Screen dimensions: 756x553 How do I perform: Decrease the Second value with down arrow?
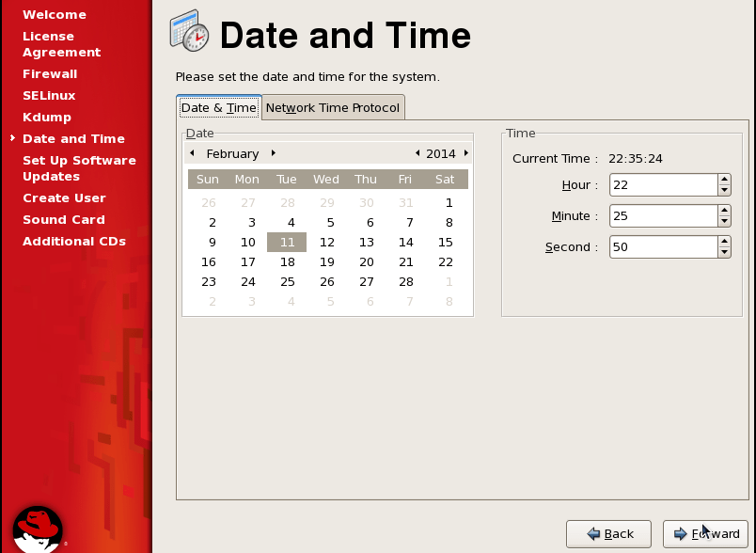pyautogui.click(x=724, y=253)
